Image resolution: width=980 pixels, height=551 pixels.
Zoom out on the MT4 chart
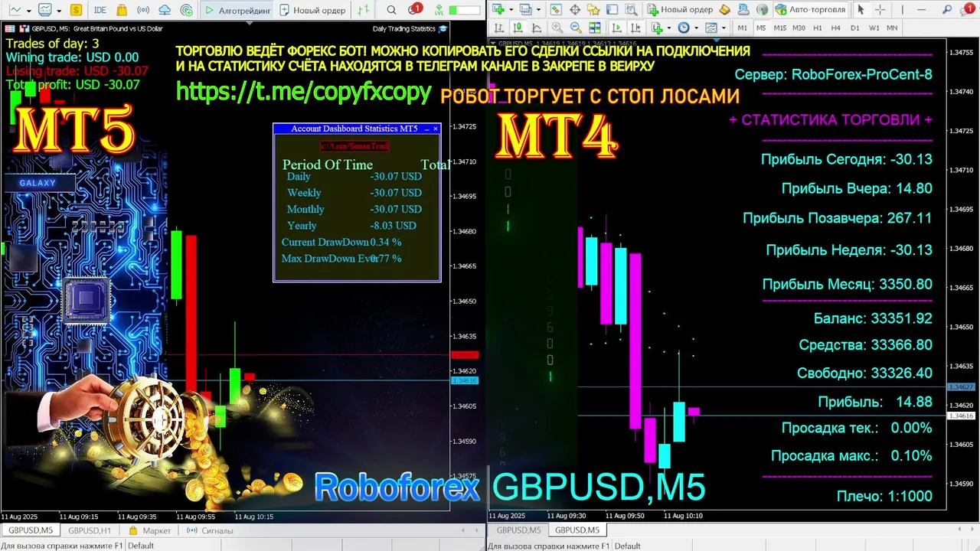coord(577,28)
